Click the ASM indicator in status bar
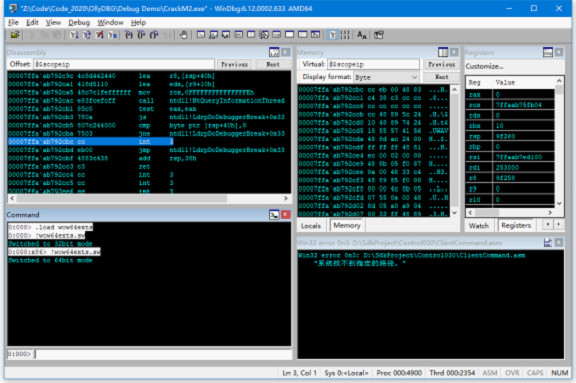This screenshot has width=576, height=383. point(490,373)
